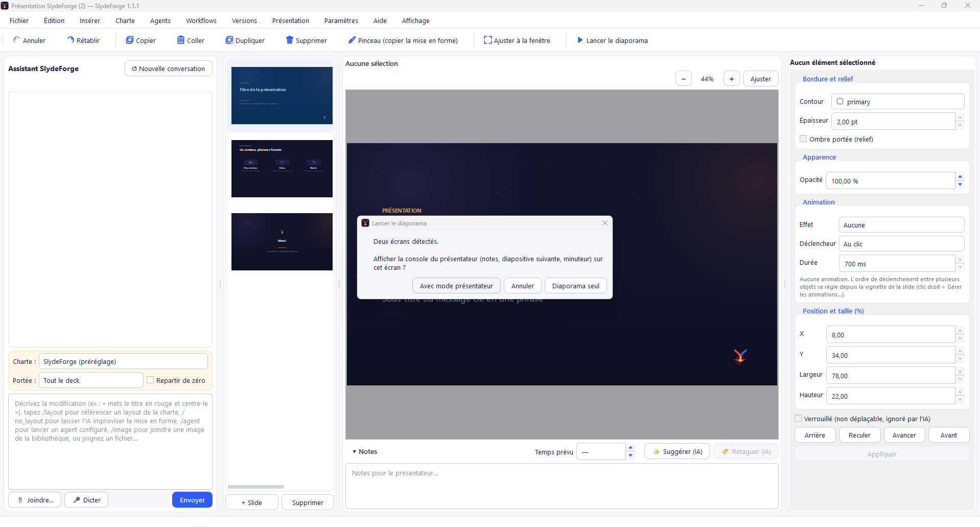Click the Joindre attachment button
This screenshot has width=980, height=527.
35,500
